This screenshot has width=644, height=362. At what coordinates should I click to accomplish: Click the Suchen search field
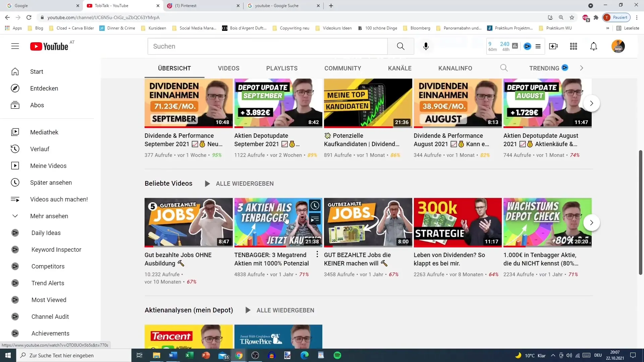point(267,46)
